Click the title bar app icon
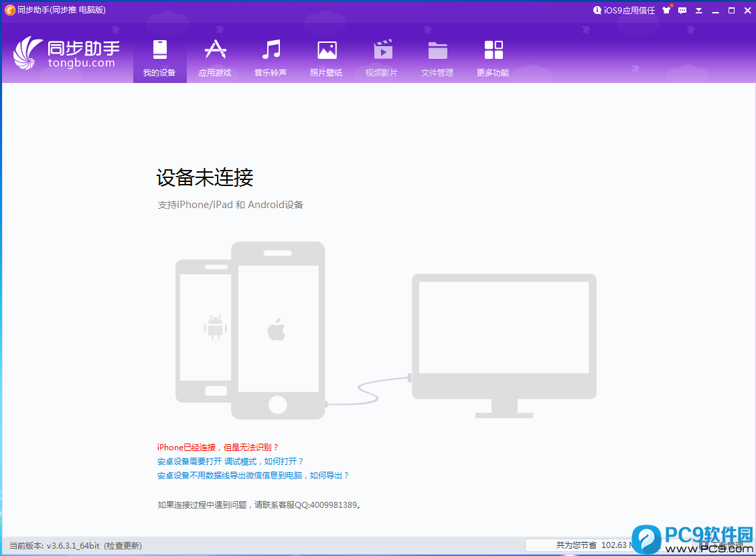This screenshot has height=556, width=756. click(9, 10)
